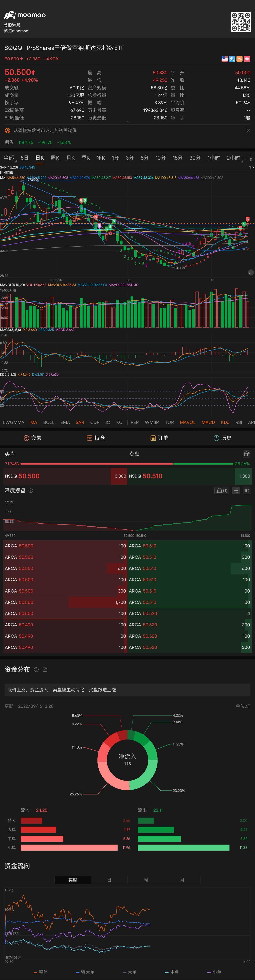Viewport: 255px width, 980px height.
Task: Switch chart to 年K
Action: point(101,158)
